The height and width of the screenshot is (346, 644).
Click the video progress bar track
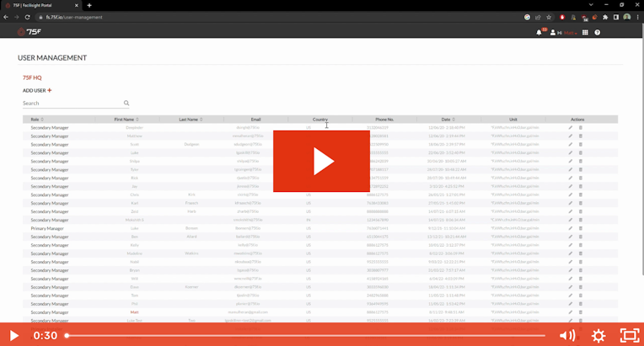[x=306, y=336]
